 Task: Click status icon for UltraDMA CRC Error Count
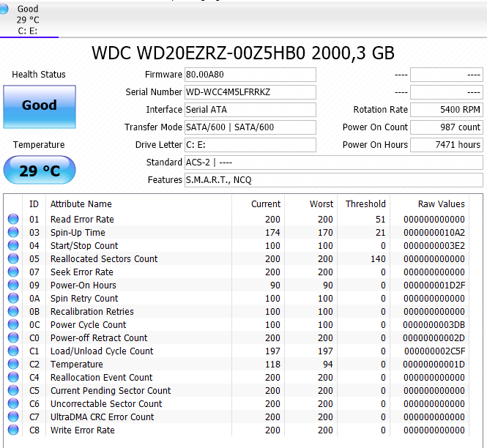[x=13, y=417]
